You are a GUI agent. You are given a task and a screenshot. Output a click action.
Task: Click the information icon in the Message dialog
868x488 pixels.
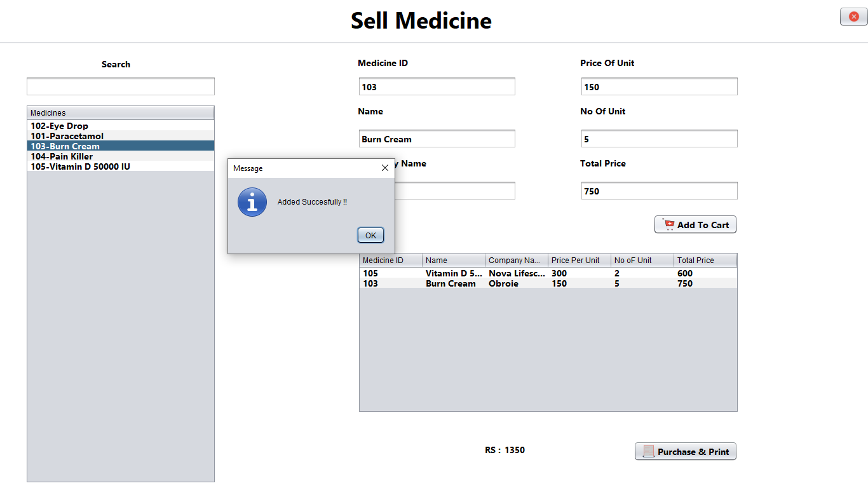coord(252,202)
